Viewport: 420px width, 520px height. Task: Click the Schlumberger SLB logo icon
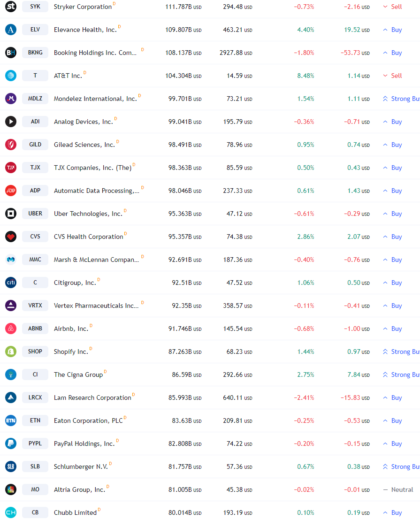(11, 466)
